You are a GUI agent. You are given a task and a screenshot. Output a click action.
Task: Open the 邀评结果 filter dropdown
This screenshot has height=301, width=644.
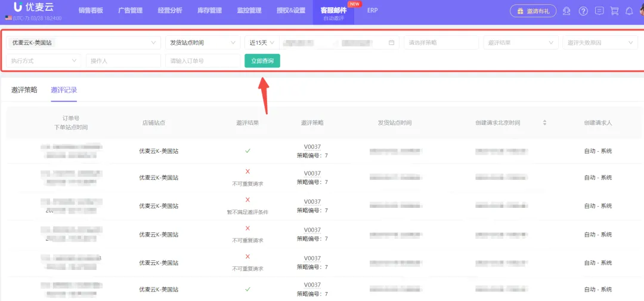click(521, 42)
